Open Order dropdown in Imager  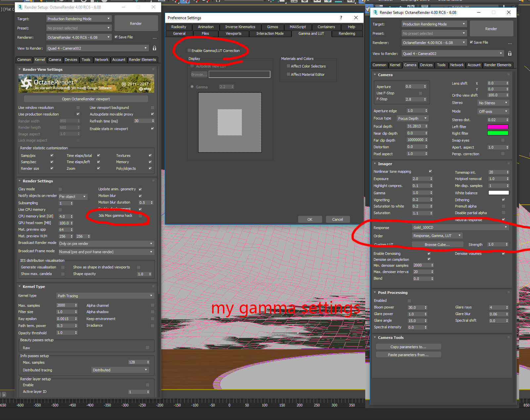click(x=437, y=236)
